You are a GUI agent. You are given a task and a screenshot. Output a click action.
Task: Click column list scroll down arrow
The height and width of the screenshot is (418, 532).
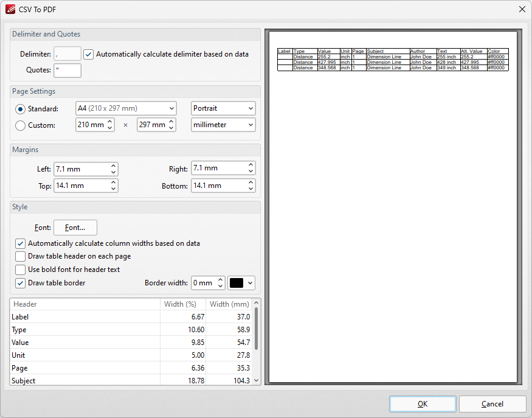pyautogui.click(x=257, y=381)
